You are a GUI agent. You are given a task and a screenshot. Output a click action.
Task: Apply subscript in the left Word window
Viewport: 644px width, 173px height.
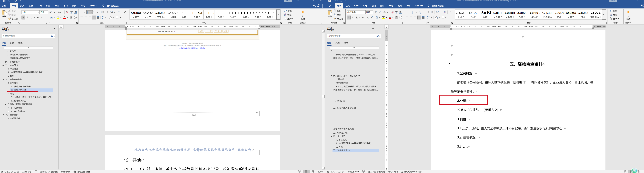tap(42, 17)
